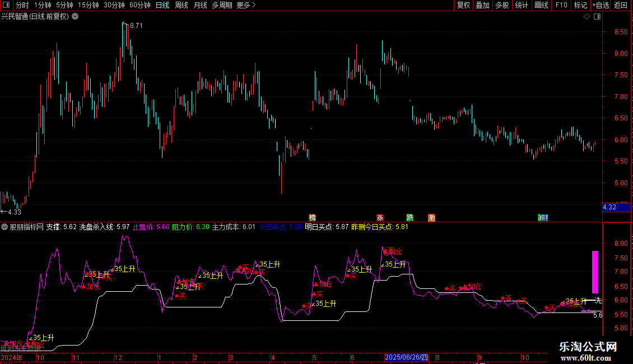Image resolution: width=633 pixels, height=364 pixels.
Task: Toggle the left sidebar panel icon
Action: 6,5
